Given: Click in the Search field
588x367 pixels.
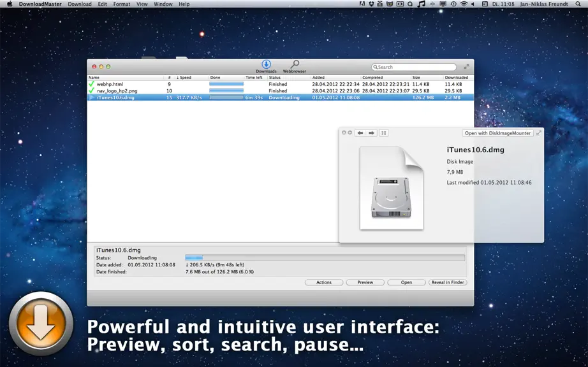Looking at the screenshot, I should pyautogui.click(x=414, y=67).
